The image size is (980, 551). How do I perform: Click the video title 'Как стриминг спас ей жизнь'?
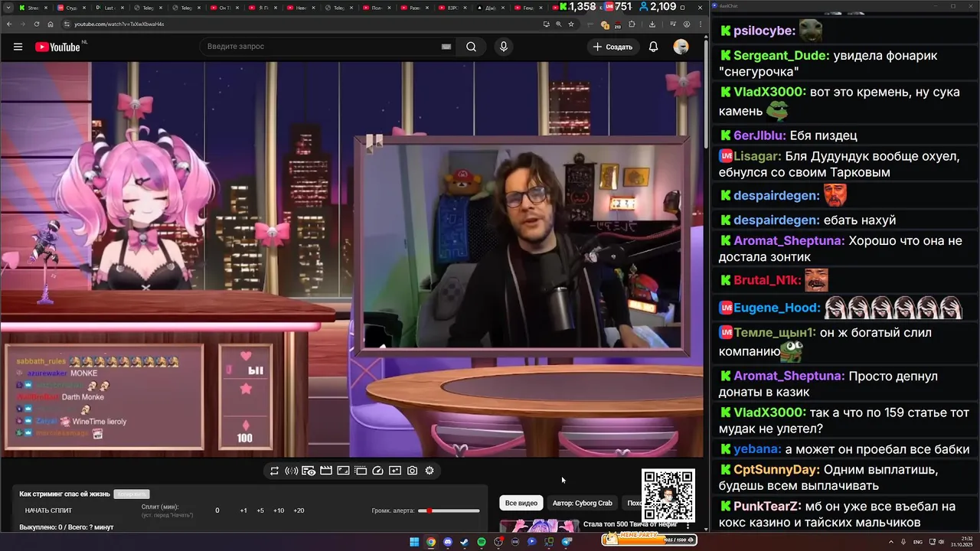pyautogui.click(x=65, y=494)
